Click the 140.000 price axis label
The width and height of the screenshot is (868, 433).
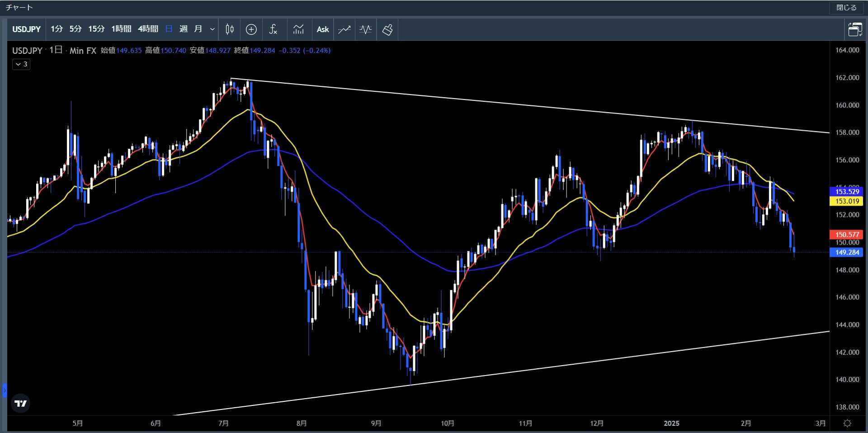[x=847, y=380]
